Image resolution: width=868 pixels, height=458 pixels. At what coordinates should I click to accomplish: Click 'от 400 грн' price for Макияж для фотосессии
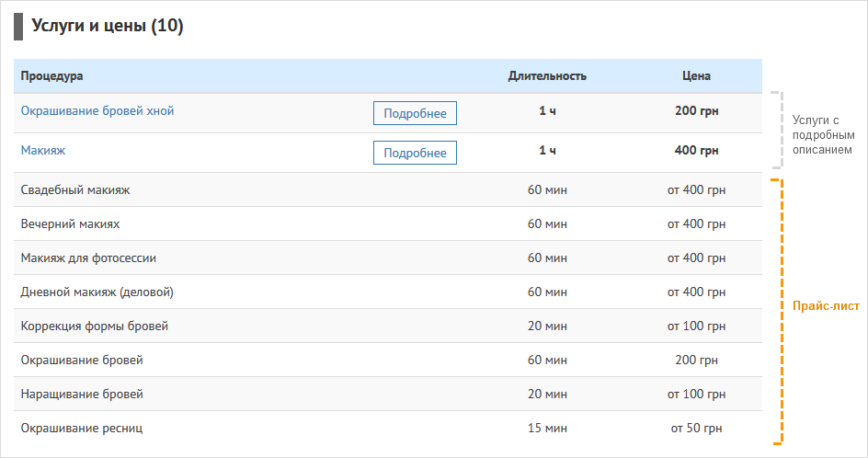[696, 258]
